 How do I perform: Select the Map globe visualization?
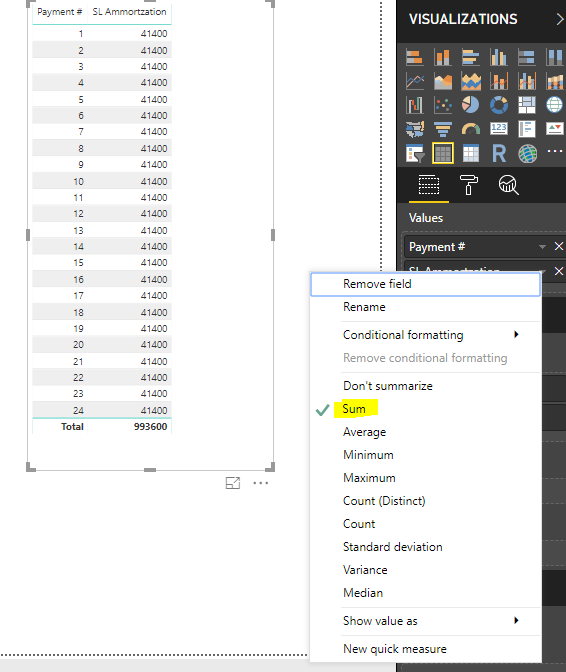[x=554, y=105]
